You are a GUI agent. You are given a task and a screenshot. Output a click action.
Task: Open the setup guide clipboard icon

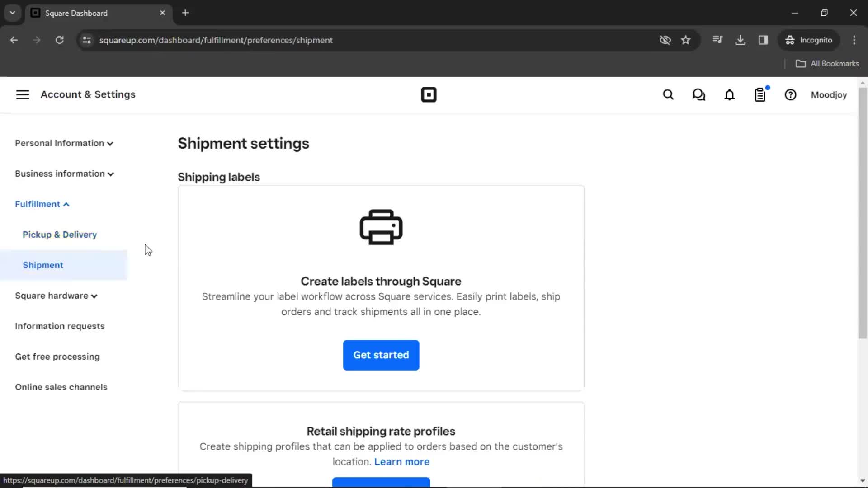(760, 95)
